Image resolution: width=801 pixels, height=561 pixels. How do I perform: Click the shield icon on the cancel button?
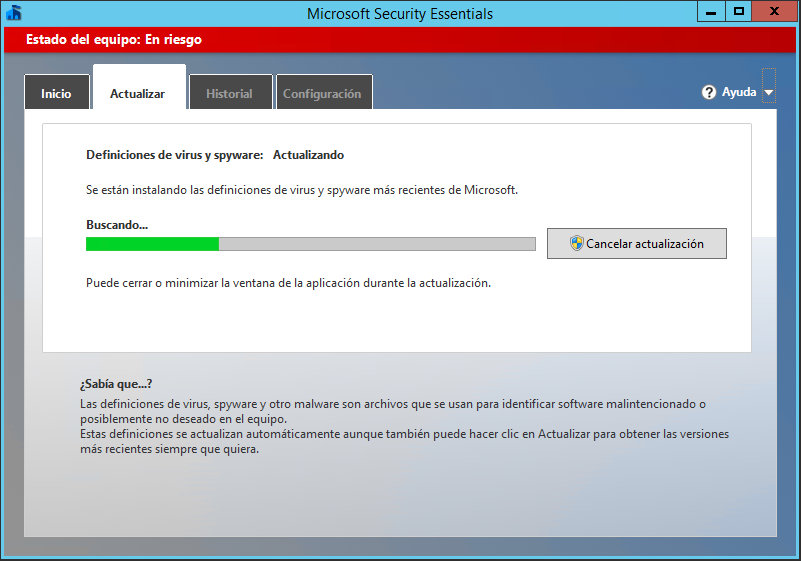tap(576, 243)
